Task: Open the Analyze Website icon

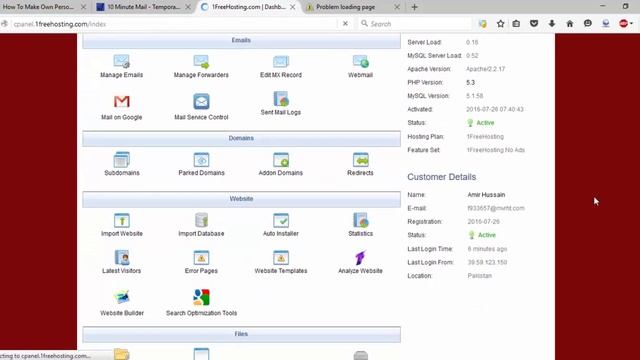Action: [360, 258]
